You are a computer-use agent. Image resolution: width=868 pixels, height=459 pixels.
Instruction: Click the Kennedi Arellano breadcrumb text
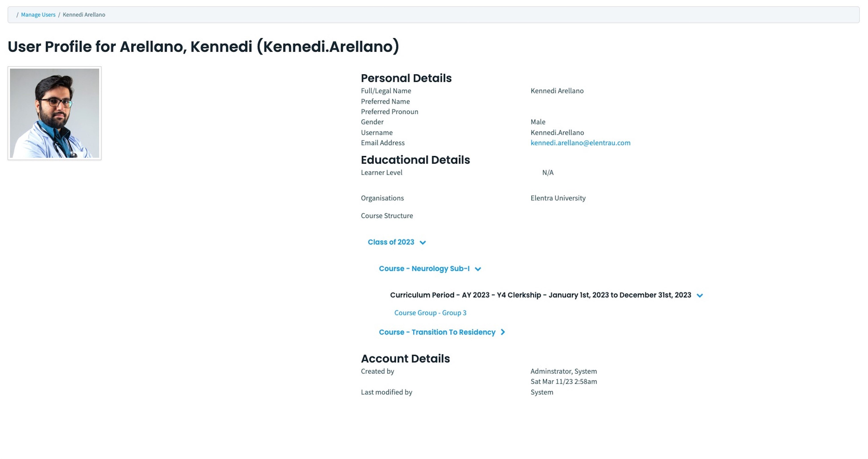click(x=84, y=14)
